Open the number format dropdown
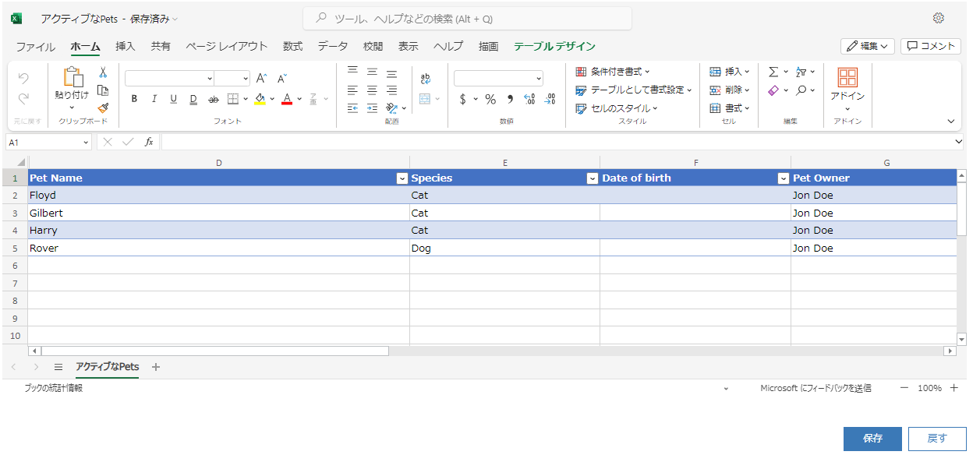 pyautogui.click(x=539, y=79)
